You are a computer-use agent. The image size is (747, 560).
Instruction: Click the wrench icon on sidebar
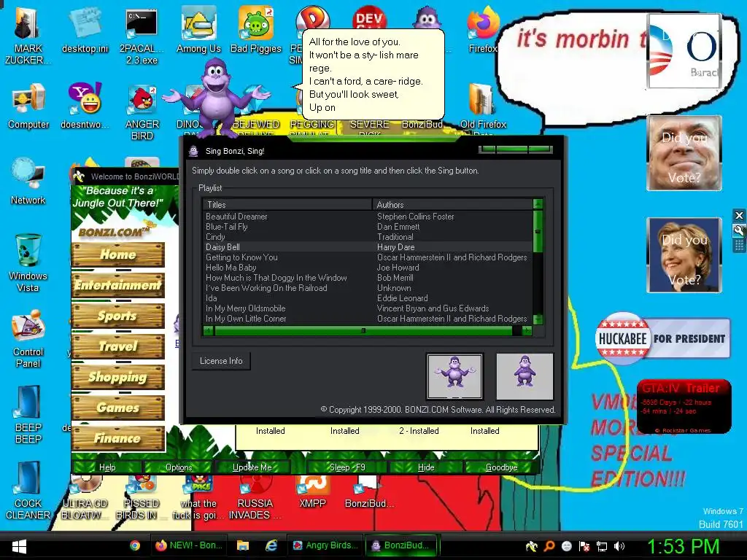[739, 231]
